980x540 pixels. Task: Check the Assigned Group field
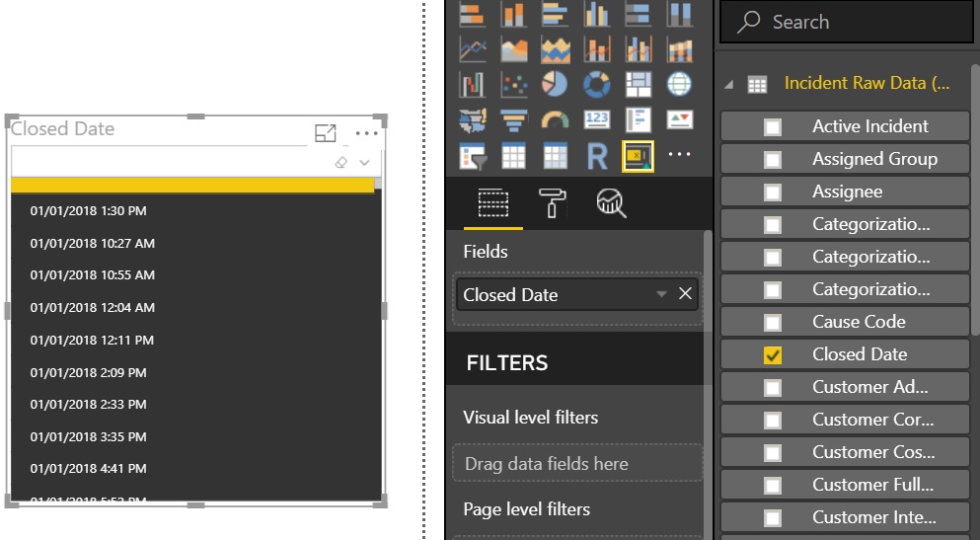click(773, 159)
